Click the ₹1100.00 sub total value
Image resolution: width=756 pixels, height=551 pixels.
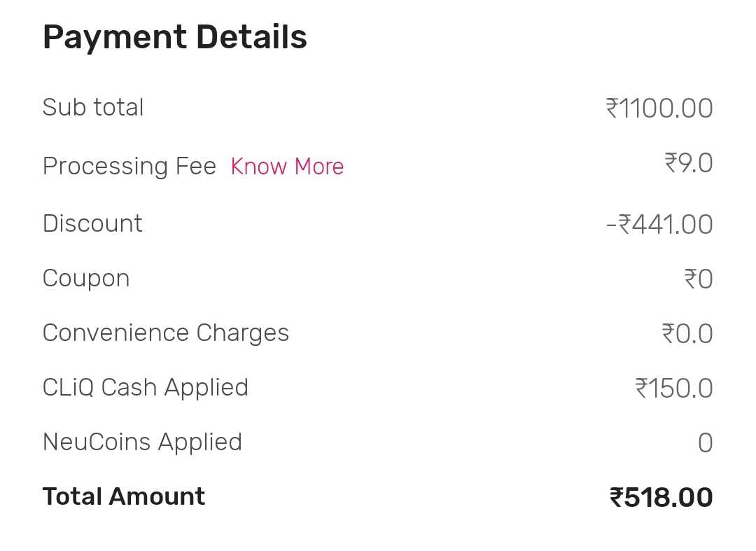pos(659,109)
